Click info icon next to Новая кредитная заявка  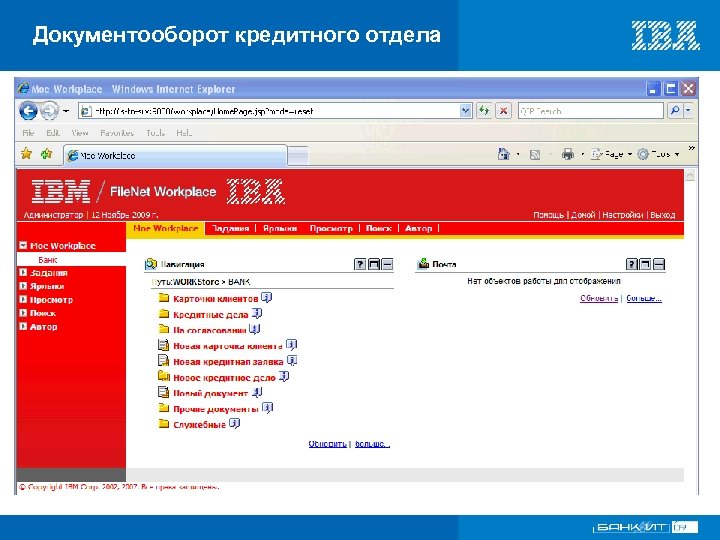tap(292, 360)
